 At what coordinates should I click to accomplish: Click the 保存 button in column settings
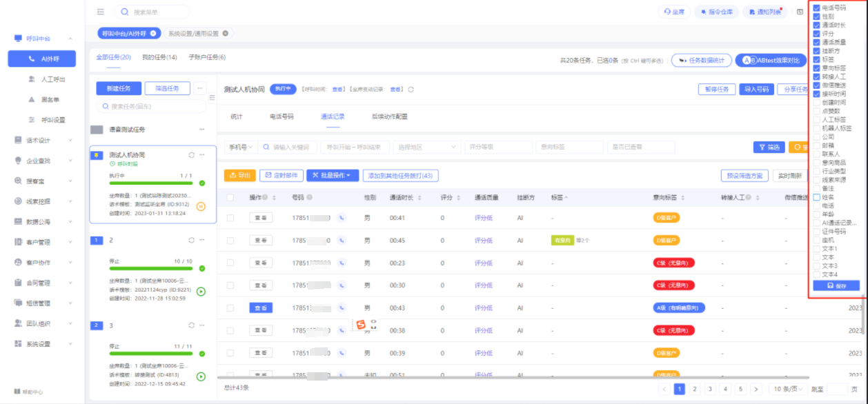pyautogui.click(x=836, y=285)
